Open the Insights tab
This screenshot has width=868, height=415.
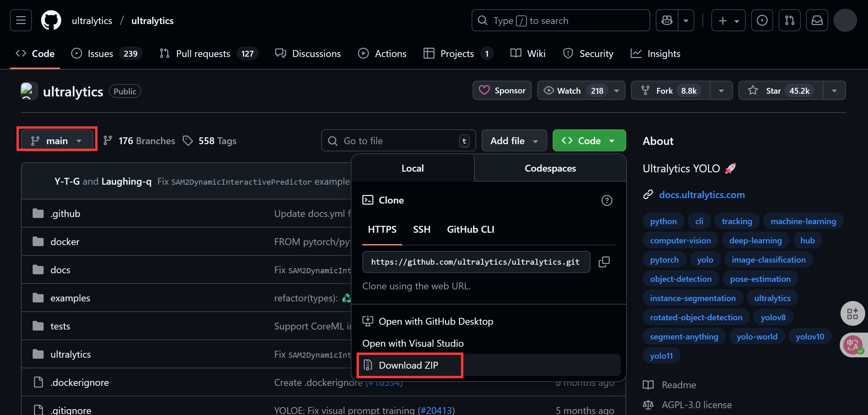click(655, 54)
